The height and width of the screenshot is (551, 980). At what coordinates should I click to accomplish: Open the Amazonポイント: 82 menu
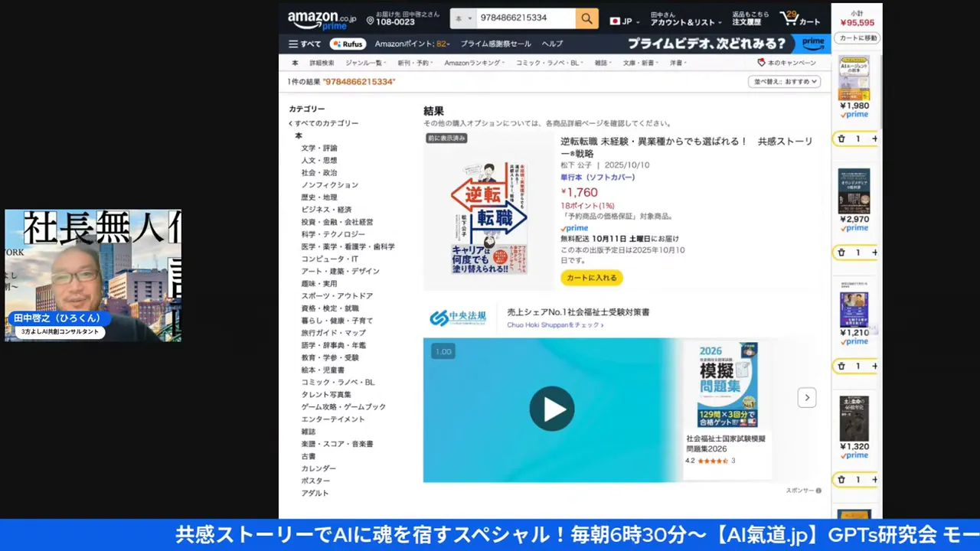click(412, 44)
